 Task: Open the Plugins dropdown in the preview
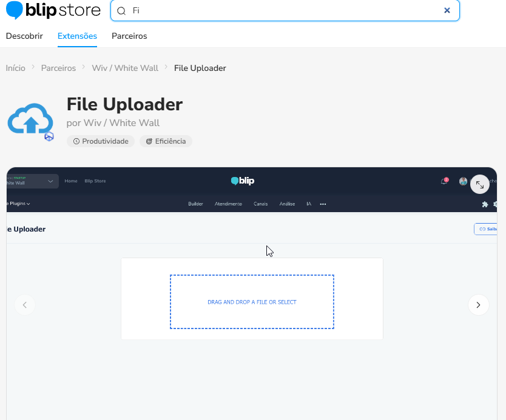[18, 204]
